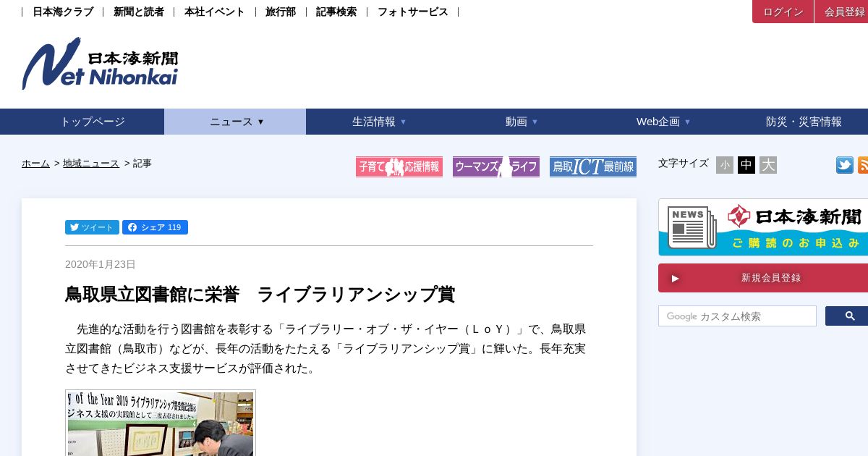Image resolution: width=868 pixels, height=456 pixels.
Task: Click the 新規会員登録 red button
Action: tap(763, 278)
